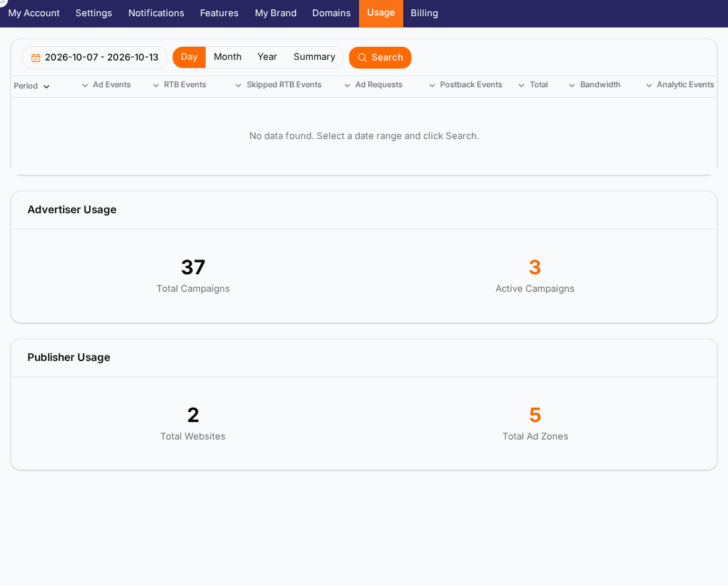Open the Features tab
The image size is (728, 586).
pyautogui.click(x=219, y=14)
